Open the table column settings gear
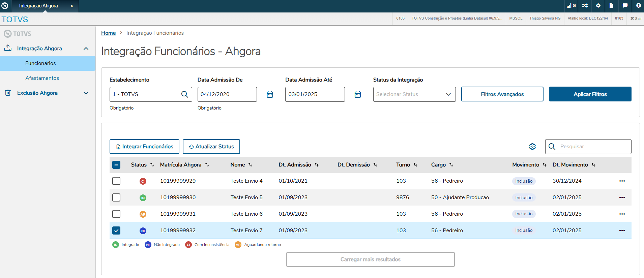 point(532,147)
